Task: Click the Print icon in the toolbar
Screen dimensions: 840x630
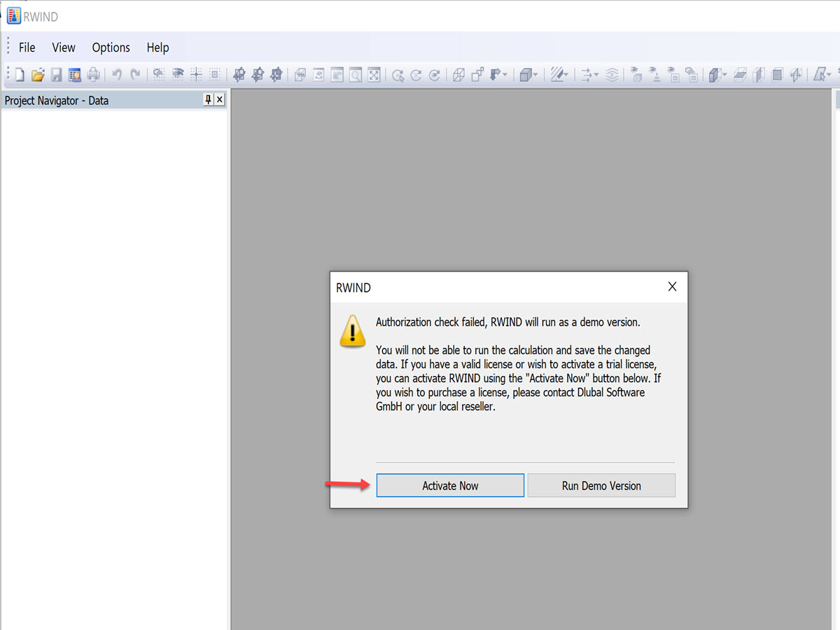Action: point(93,75)
